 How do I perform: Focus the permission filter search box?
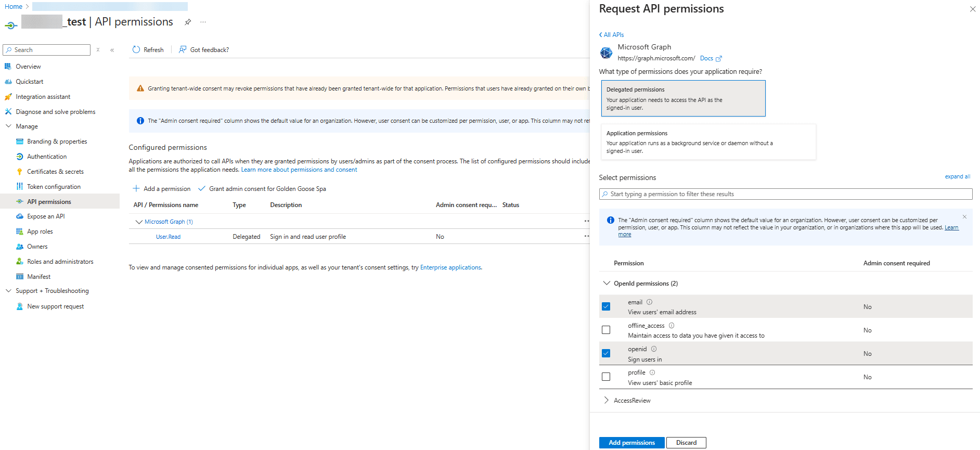(785, 194)
